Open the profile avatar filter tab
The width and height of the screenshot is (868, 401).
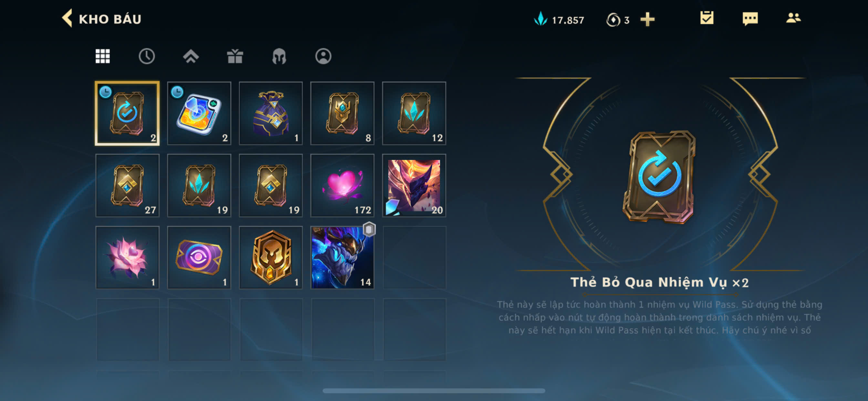pyautogui.click(x=323, y=56)
